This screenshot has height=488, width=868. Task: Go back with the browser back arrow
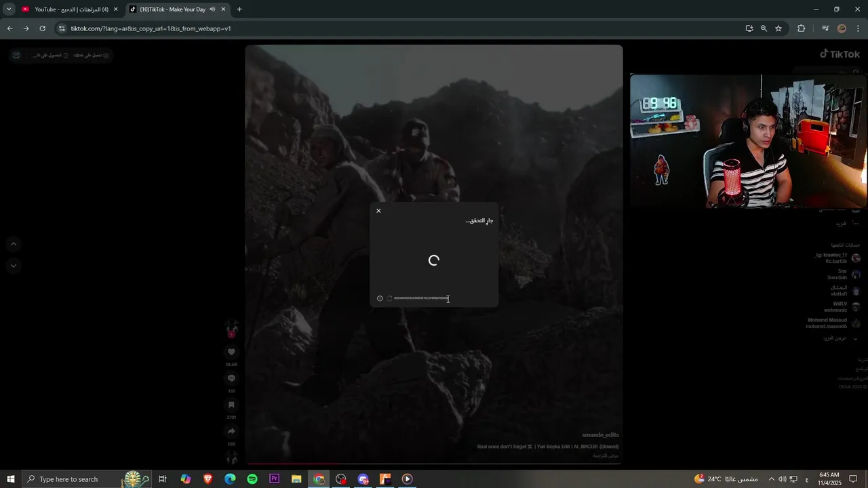pos(9,28)
